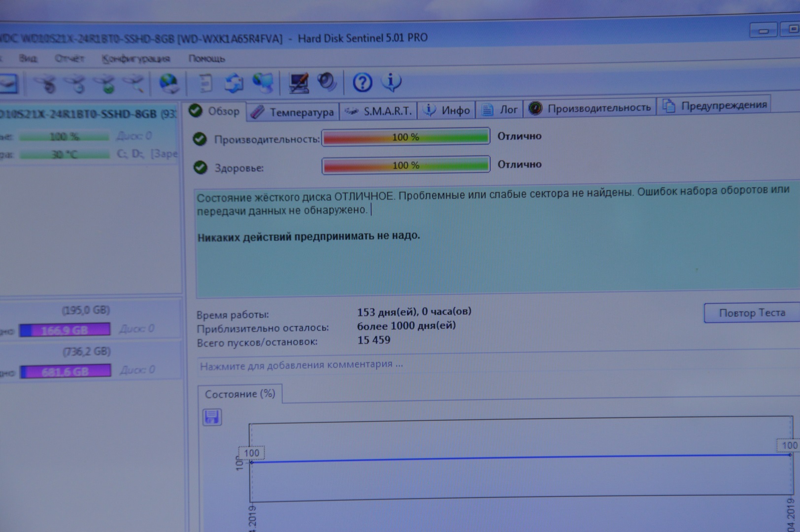The width and height of the screenshot is (800, 532).
Task: Click the speaker sound icon in the toolbar
Action: [x=326, y=82]
